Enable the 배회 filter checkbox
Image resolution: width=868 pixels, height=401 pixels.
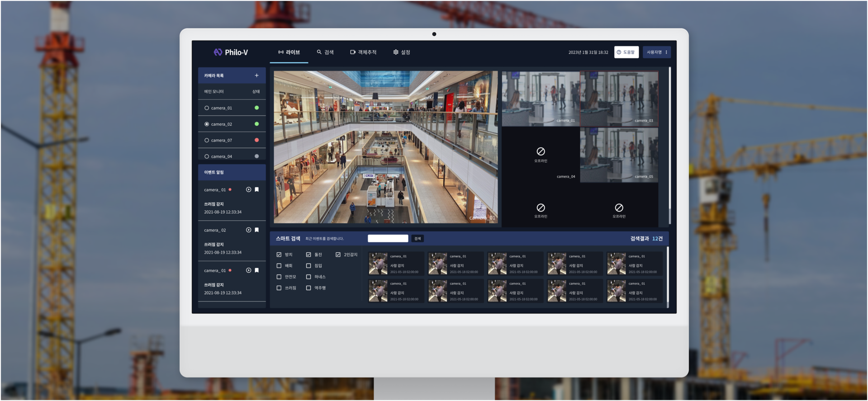point(279,266)
